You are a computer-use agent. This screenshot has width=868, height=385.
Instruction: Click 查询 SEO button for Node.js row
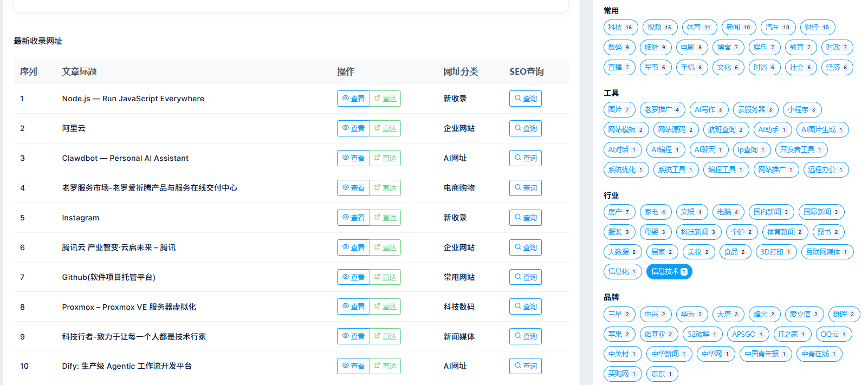(x=526, y=99)
